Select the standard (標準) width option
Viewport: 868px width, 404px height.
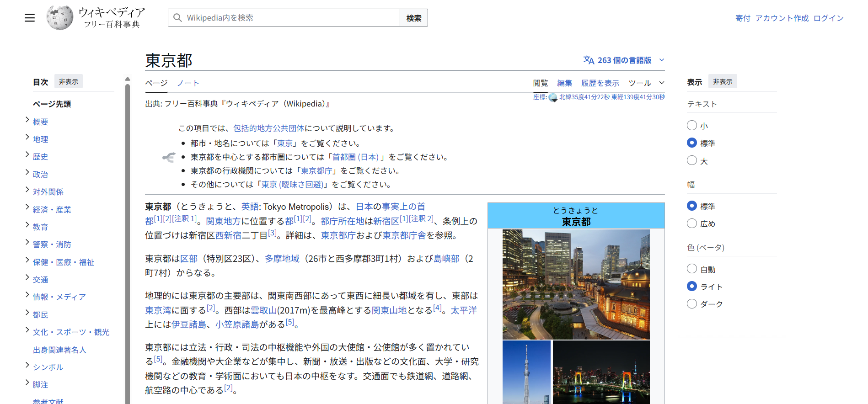point(692,206)
